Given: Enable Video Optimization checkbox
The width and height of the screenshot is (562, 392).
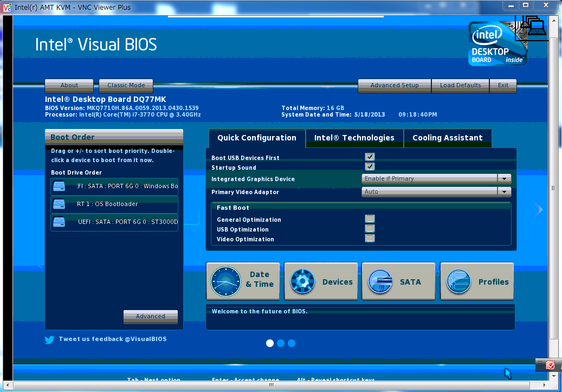Looking at the screenshot, I should coord(370,238).
